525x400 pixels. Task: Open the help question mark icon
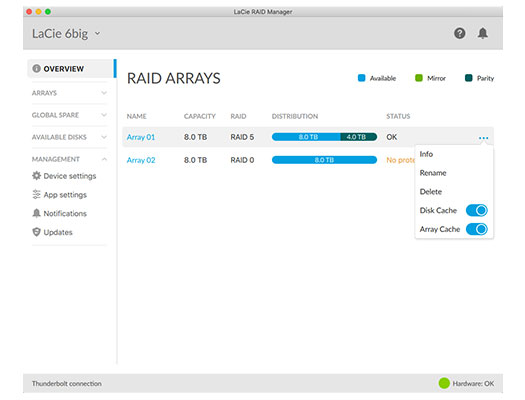(x=459, y=33)
